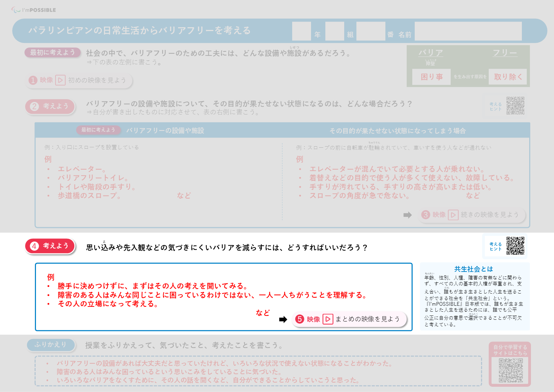
Task: Click the year (年) input box
Action: click(301, 31)
